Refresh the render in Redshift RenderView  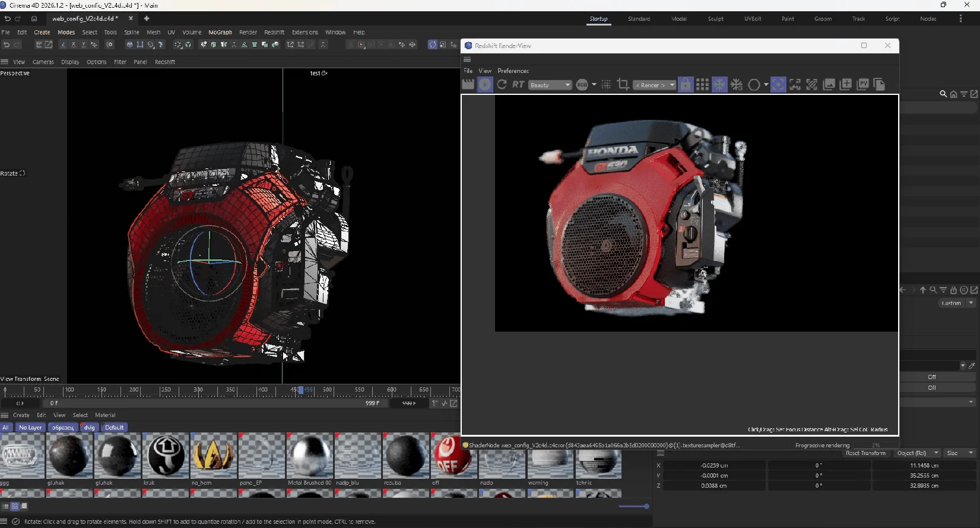point(502,85)
